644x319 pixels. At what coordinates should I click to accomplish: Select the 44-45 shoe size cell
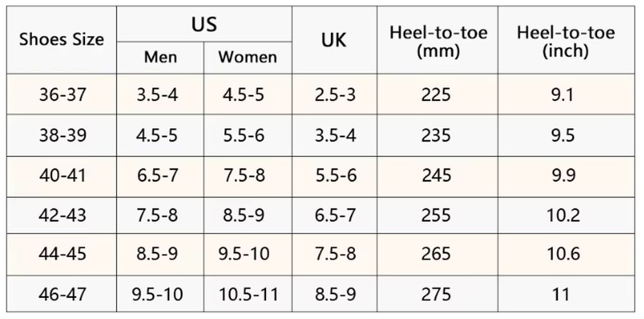(x=62, y=255)
